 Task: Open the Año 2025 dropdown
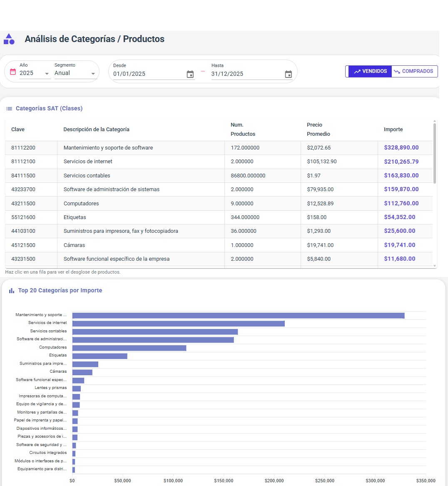coord(35,73)
